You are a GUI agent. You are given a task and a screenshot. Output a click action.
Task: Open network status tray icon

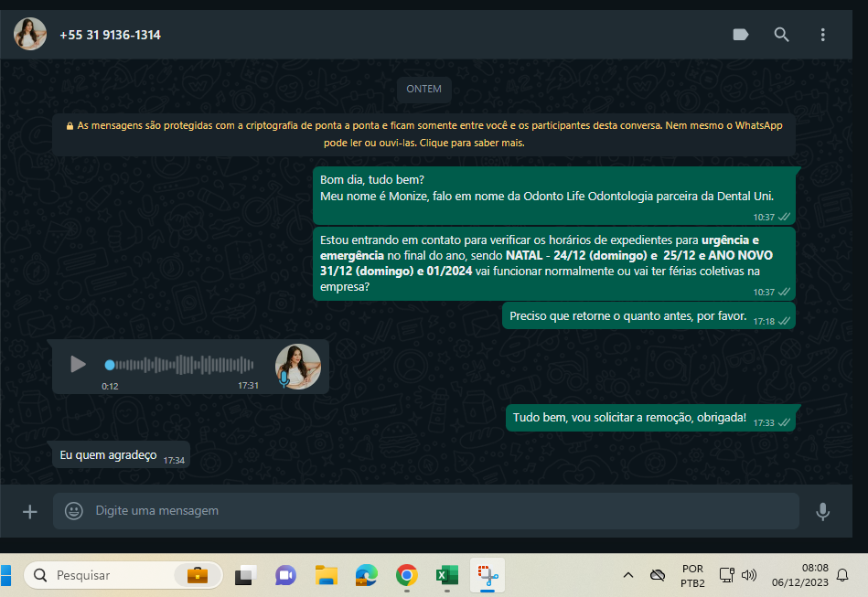click(x=726, y=575)
